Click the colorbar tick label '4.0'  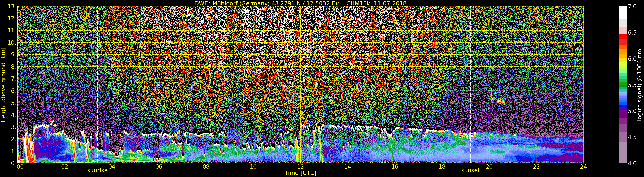pyautogui.click(x=632, y=163)
